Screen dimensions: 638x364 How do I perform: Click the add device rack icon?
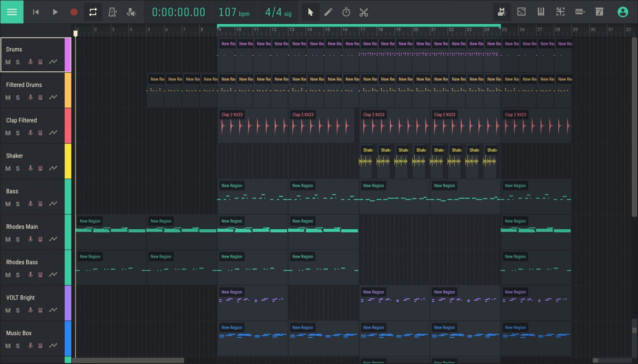pos(580,12)
